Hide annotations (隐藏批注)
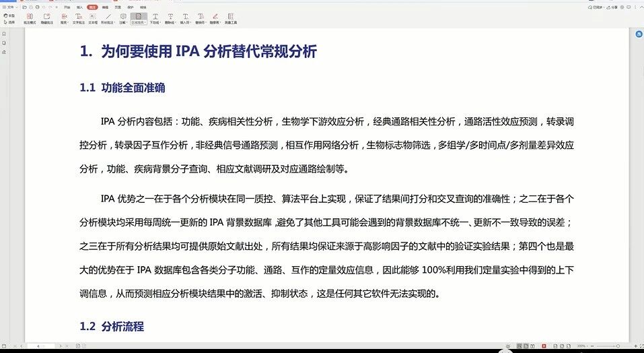The height and width of the screenshot is (353, 644). coord(47,19)
